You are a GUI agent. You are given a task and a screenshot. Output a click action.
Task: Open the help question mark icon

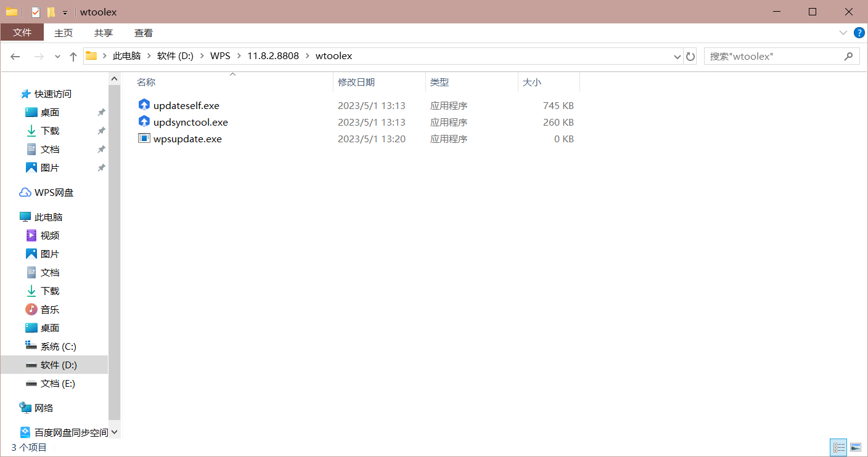click(859, 33)
